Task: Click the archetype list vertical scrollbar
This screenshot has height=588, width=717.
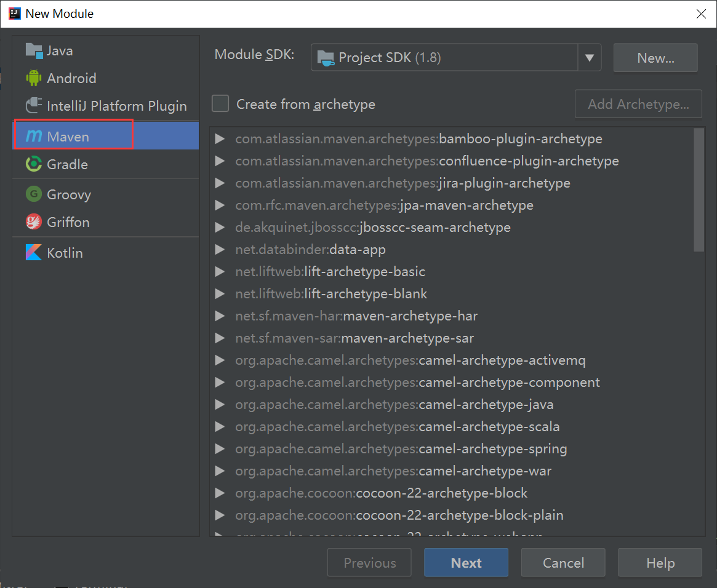Action: click(x=699, y=189)
